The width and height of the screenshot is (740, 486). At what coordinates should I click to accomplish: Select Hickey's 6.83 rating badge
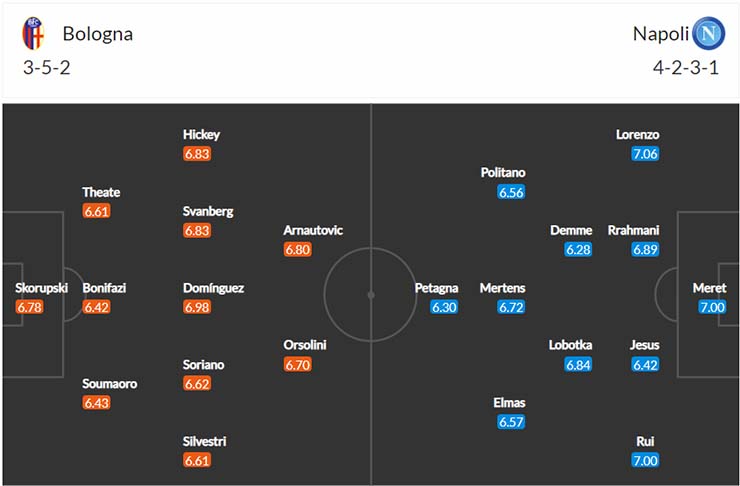click(197, 154)
